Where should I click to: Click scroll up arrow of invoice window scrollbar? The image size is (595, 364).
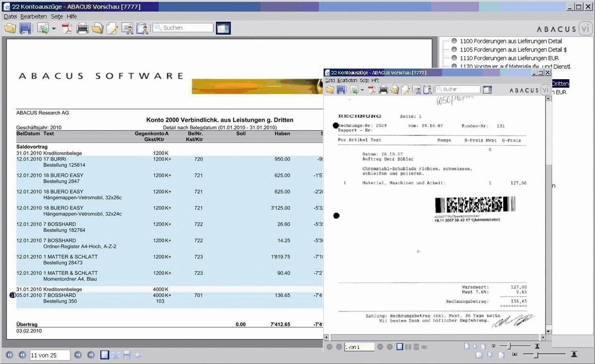coord(549,99)
